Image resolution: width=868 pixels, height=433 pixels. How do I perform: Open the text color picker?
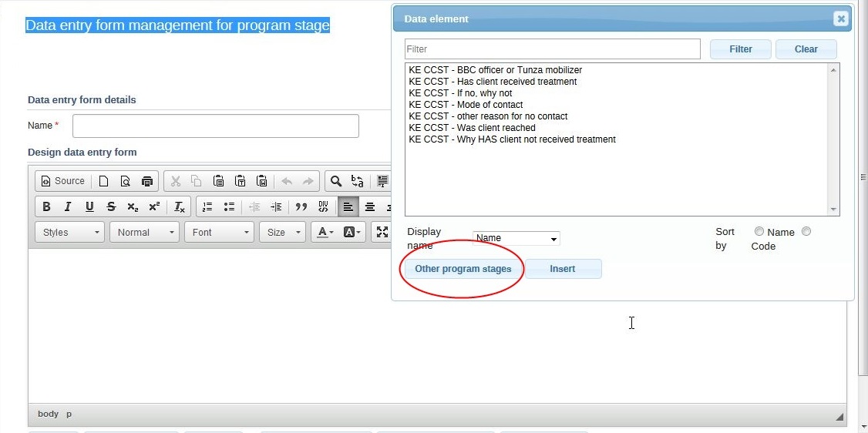pos(325,232)
